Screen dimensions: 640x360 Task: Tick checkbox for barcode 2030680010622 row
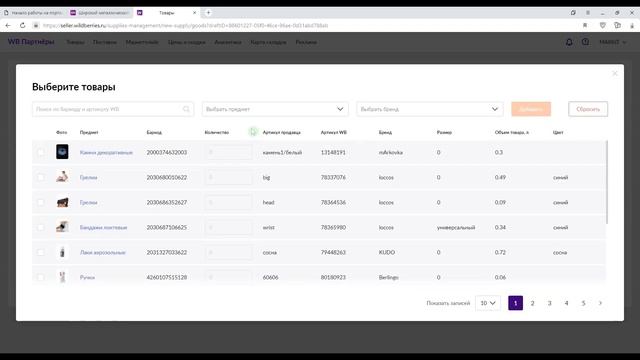40,177
